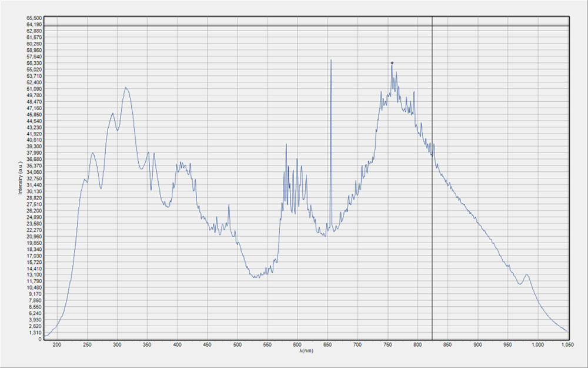This screenshot has width=588, height=368.
Task: Click the curve minimum near 530 nm
Action: pos(256,277)
